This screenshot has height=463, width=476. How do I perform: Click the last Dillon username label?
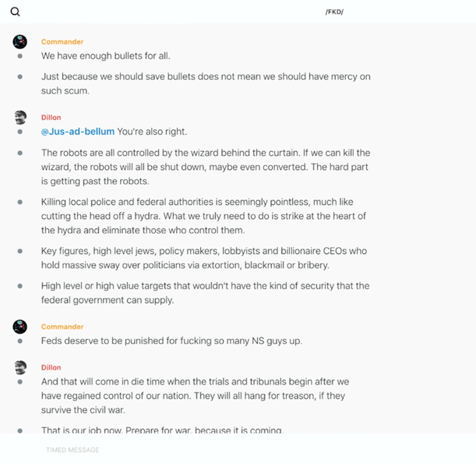(x=51, y=368)
